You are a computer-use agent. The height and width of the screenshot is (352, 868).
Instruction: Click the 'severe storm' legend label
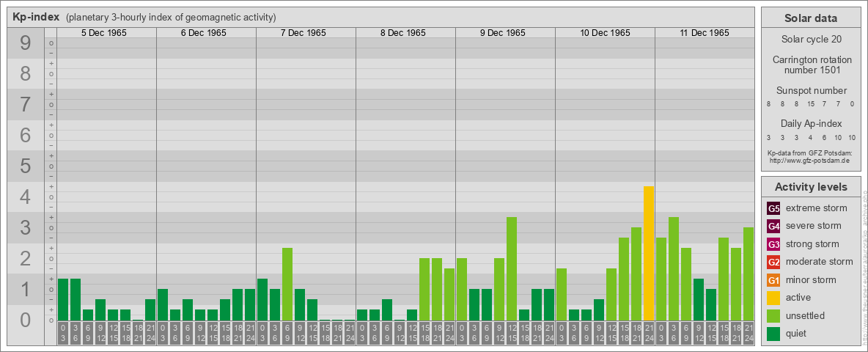tap(814, 227)
